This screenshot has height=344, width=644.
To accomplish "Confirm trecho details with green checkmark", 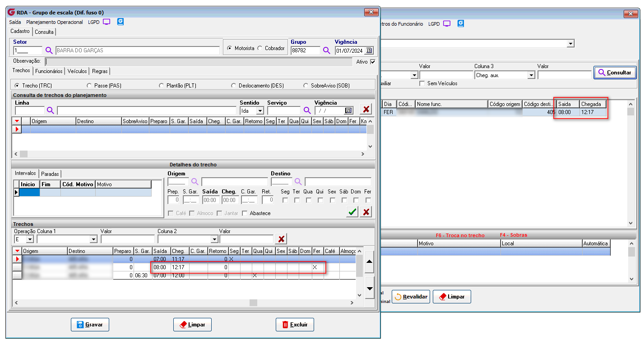I will 352,212.
